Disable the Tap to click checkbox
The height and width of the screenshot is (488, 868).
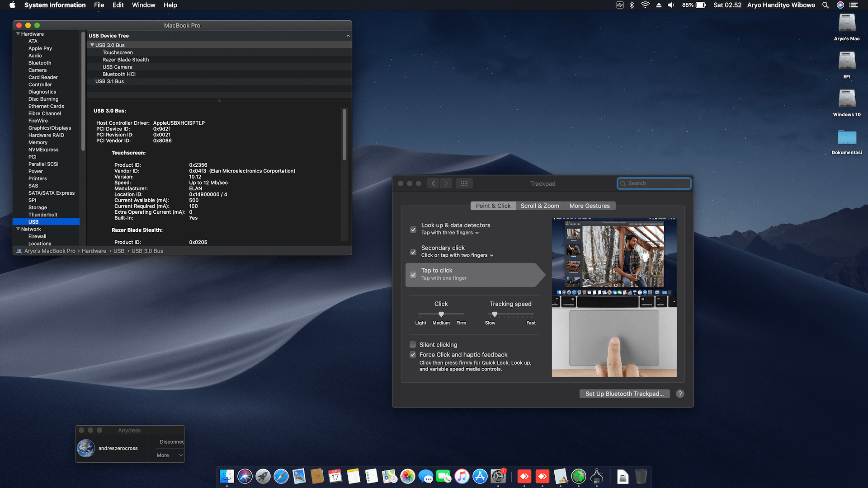click(413, 275)
